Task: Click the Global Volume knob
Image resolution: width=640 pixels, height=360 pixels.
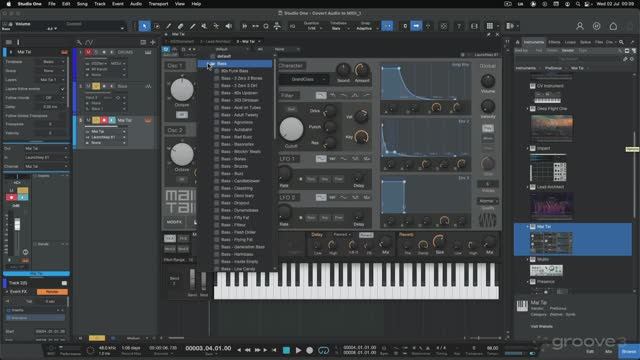Action: click(488, 81)
